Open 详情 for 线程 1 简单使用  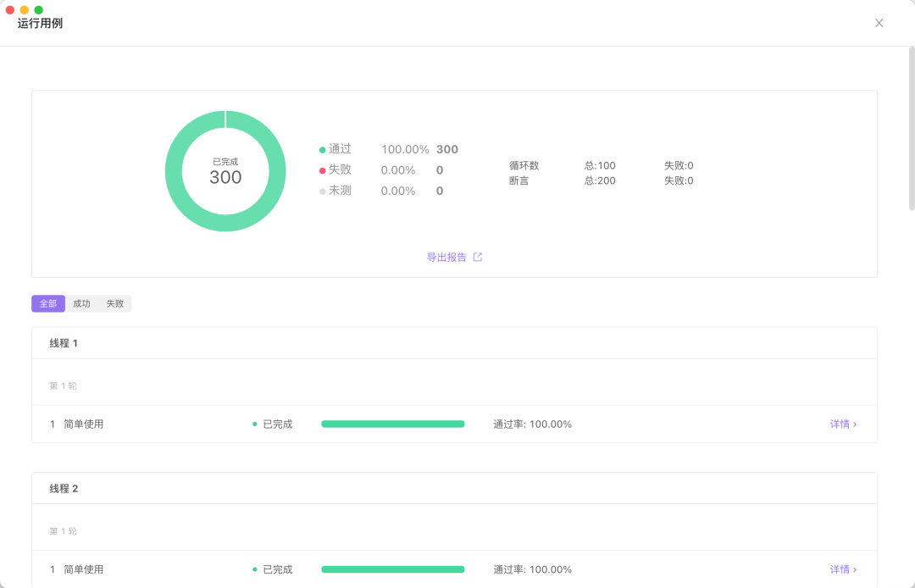tap(843, 424)
